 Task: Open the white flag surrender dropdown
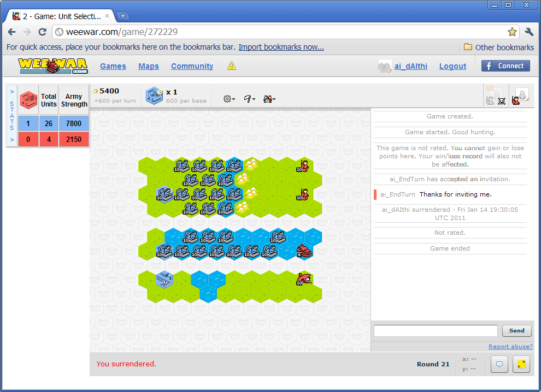coord(249,99)
